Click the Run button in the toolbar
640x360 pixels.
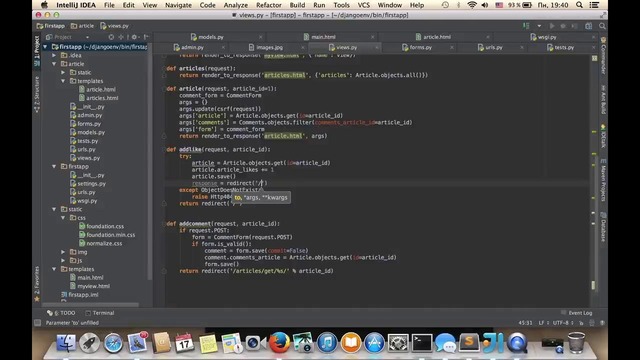pyautogui.click(x=552, y=26)
